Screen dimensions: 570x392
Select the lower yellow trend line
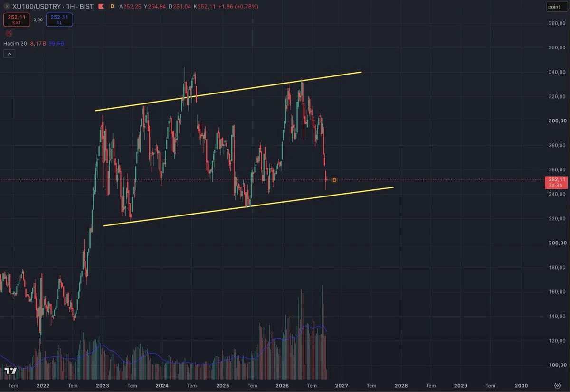(x=248, y=206)
